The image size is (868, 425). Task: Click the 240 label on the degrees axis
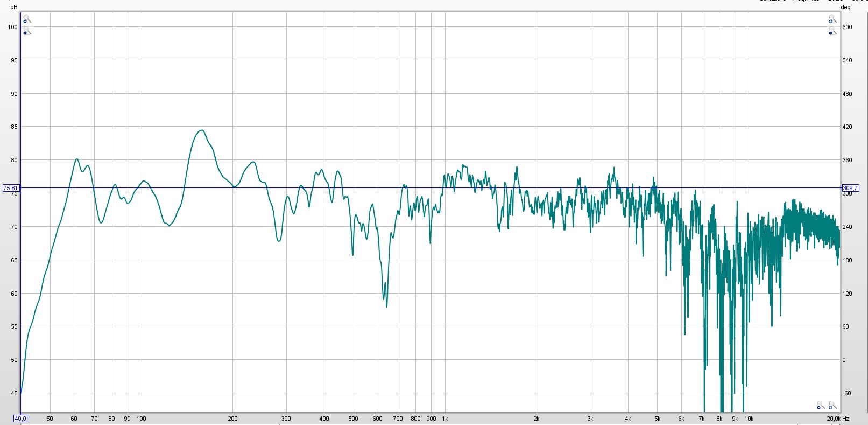(847, 227)
